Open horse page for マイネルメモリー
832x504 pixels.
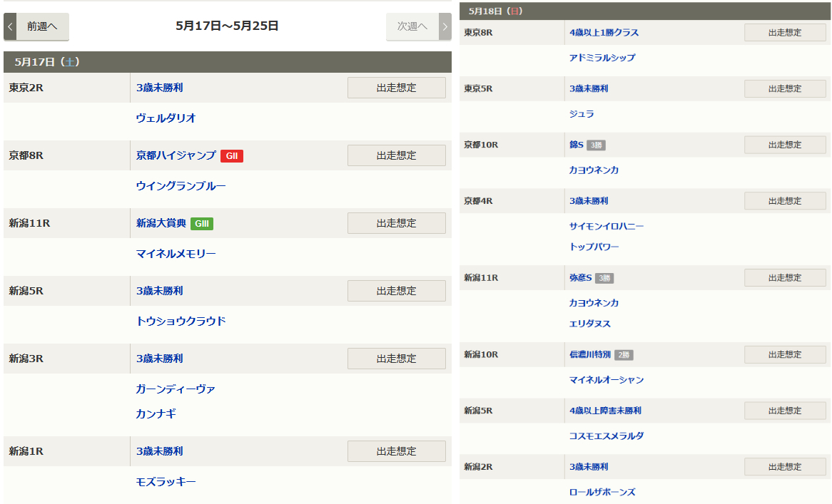click(176, 254)
